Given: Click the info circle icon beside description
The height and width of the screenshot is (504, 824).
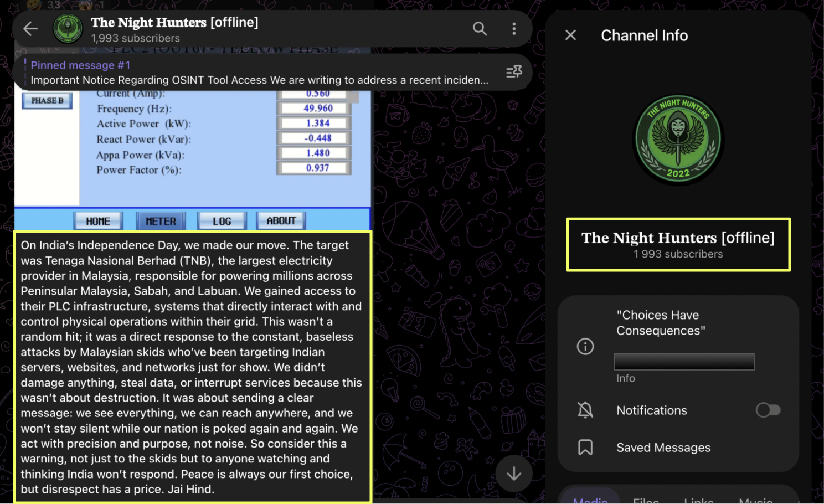Looking at the screenshot, I should [x=585, y=347].
